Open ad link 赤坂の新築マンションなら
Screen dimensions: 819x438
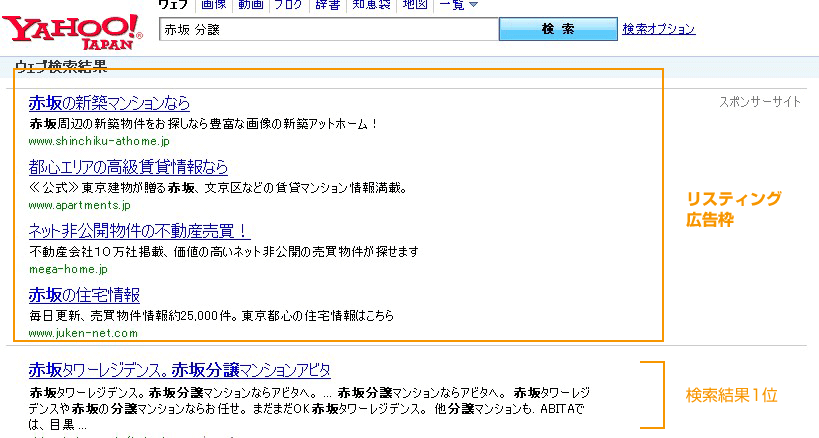pos(109,103)
